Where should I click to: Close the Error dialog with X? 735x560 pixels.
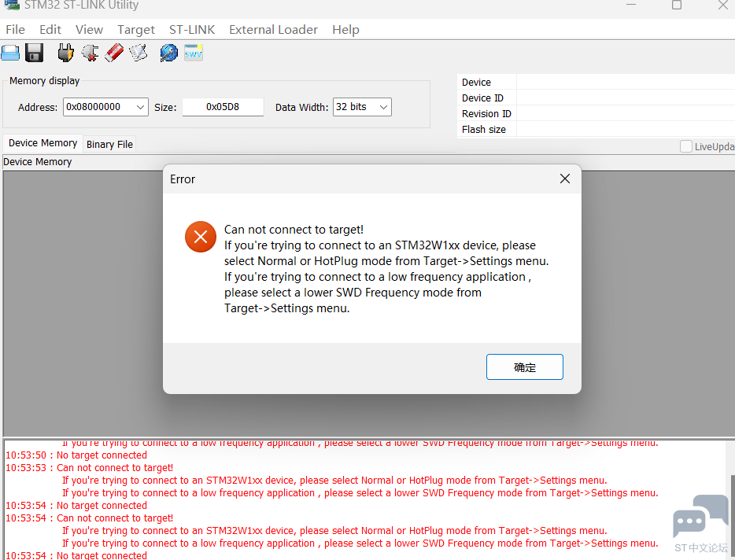[565, 179]
